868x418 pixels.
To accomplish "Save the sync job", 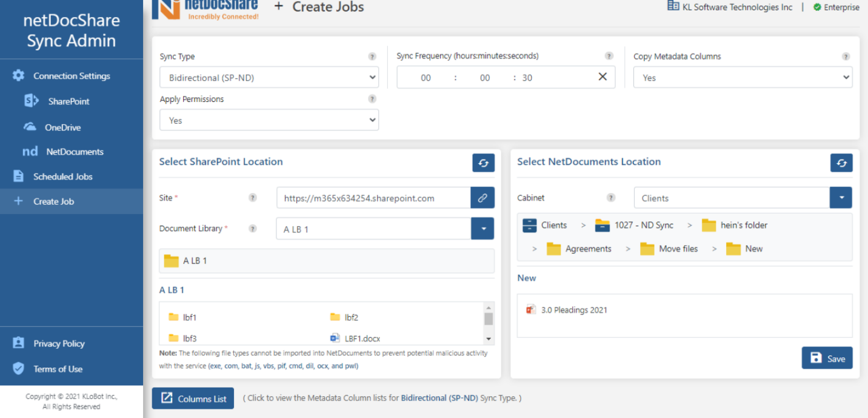I will [827, 358].
